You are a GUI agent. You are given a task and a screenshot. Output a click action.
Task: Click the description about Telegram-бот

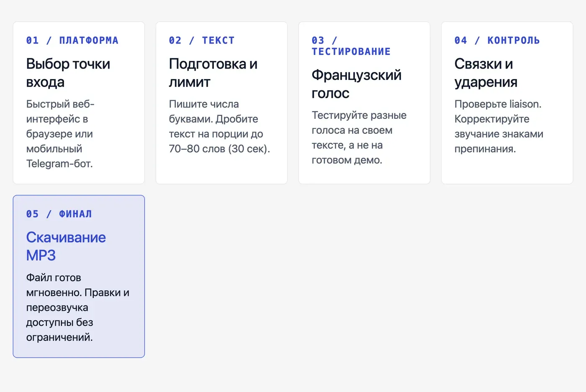60,134
